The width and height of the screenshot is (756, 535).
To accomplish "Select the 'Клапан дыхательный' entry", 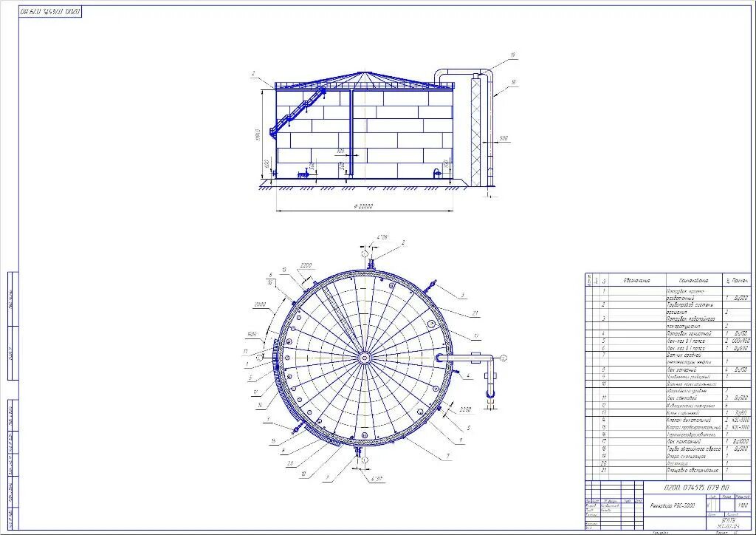I will (x=689, y=420).
